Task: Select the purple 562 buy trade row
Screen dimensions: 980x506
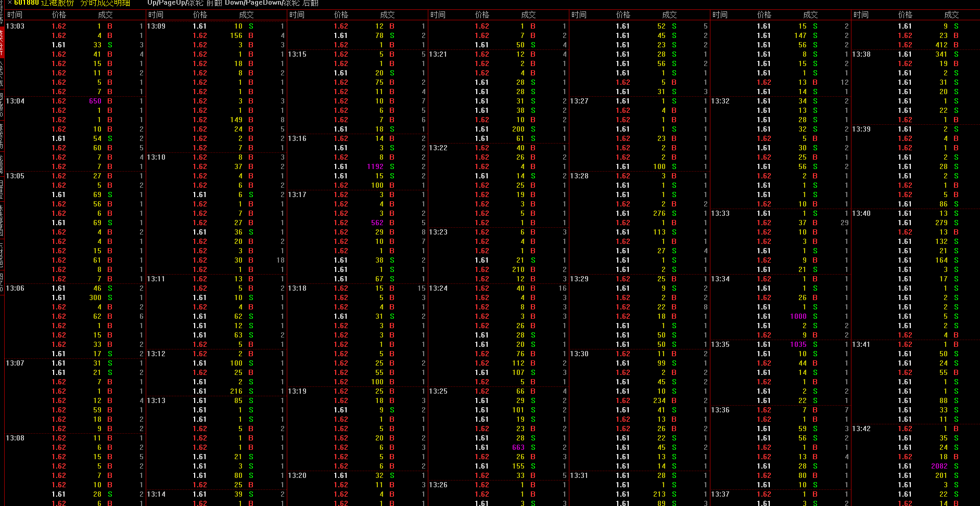Action: (377, 223)
